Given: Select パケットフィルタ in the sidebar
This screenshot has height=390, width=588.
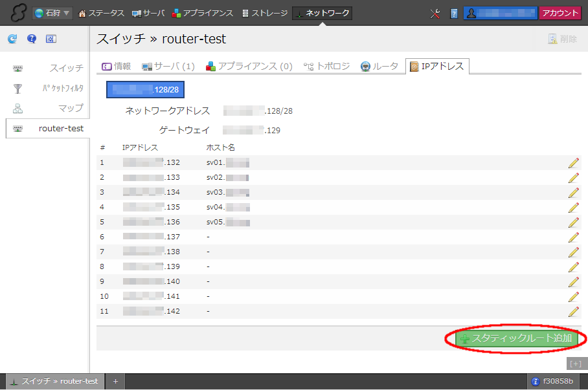Looking at the screenshot, I should tap(62, 89).
